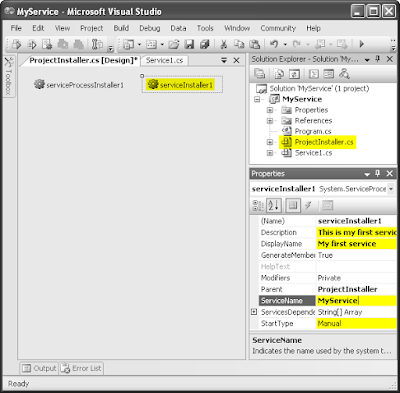Click the Paste clipboard icon
The width and height of the screenshot is (400, 393).
(x=255, y=44)
